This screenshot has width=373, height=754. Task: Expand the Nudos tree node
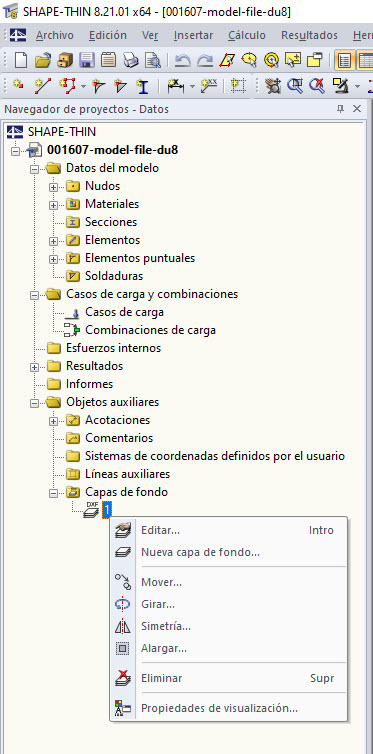(53, 187)
